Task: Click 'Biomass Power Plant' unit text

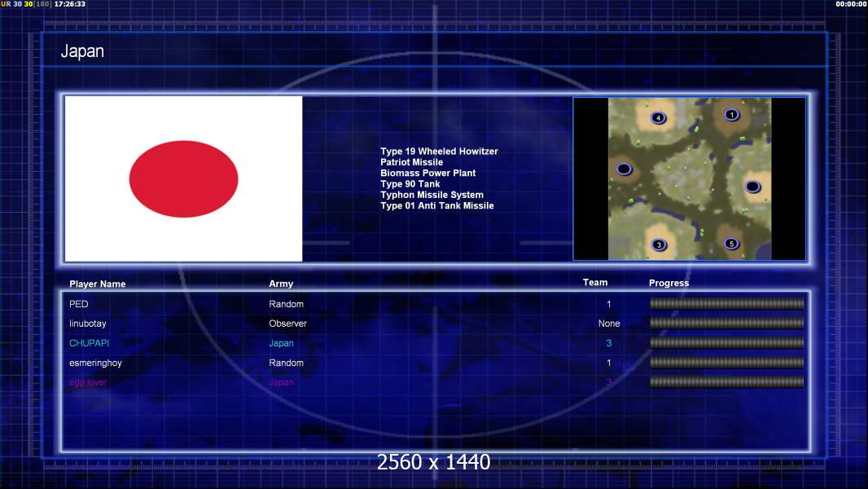Action: coord(428,173)
